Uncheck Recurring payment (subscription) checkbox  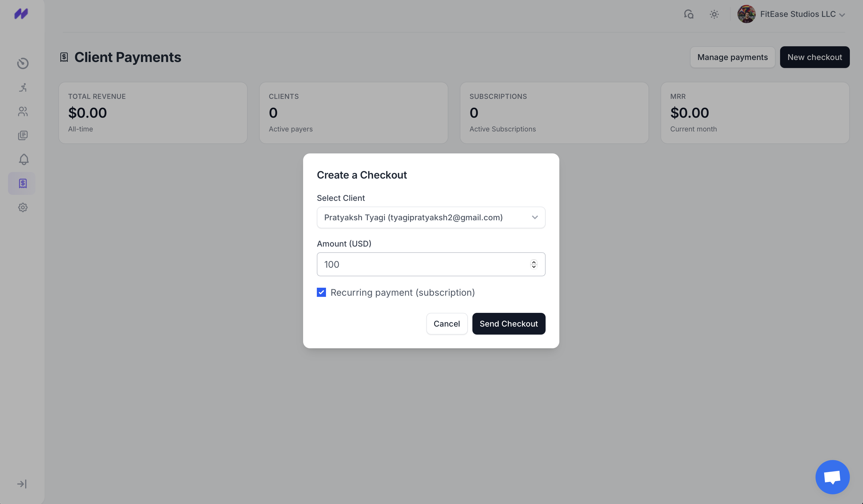[x=321, y=293]
